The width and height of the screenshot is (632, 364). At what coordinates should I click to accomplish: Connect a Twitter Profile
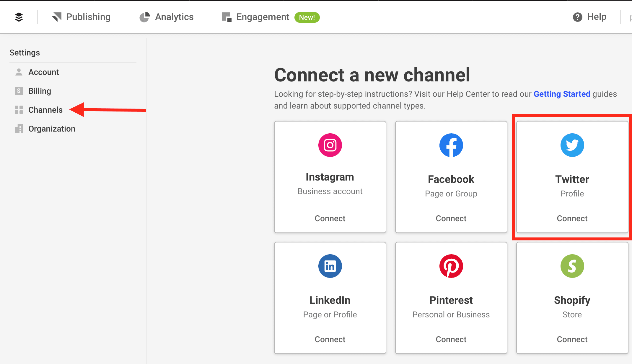[x=572, y=218]
